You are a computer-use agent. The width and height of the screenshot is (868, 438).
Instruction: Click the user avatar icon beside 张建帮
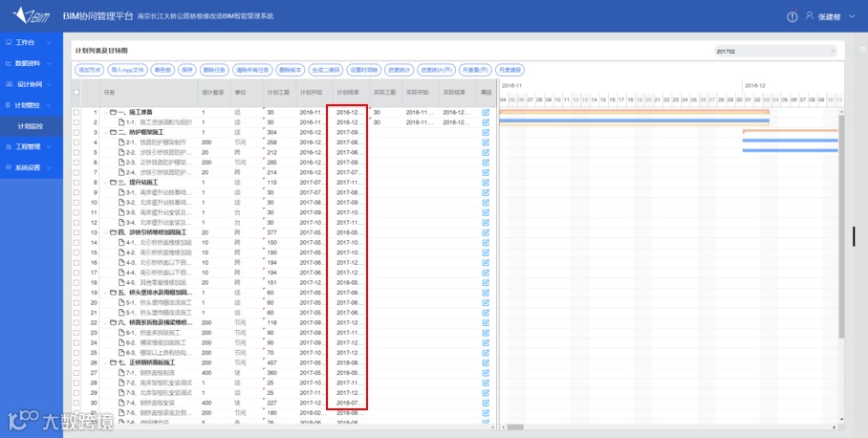click(x=810, y=16)
